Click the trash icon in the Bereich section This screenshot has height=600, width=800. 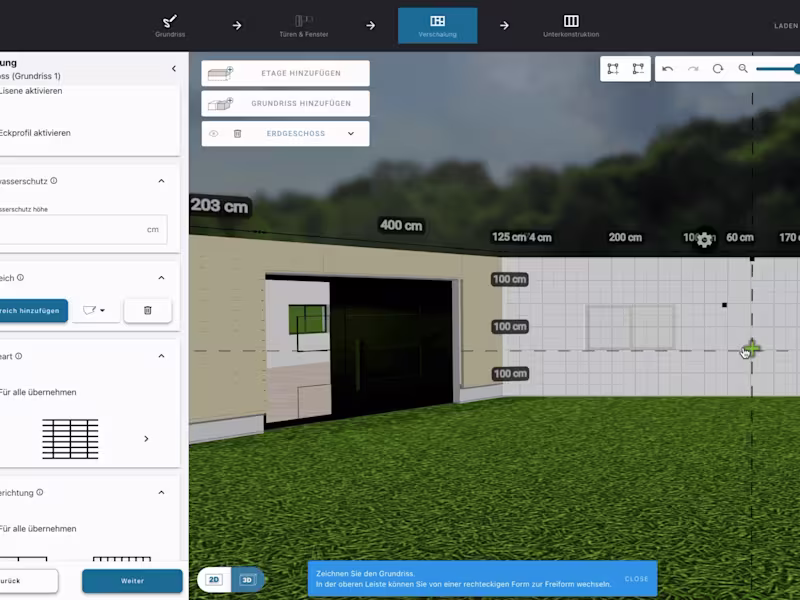[148, 311]
